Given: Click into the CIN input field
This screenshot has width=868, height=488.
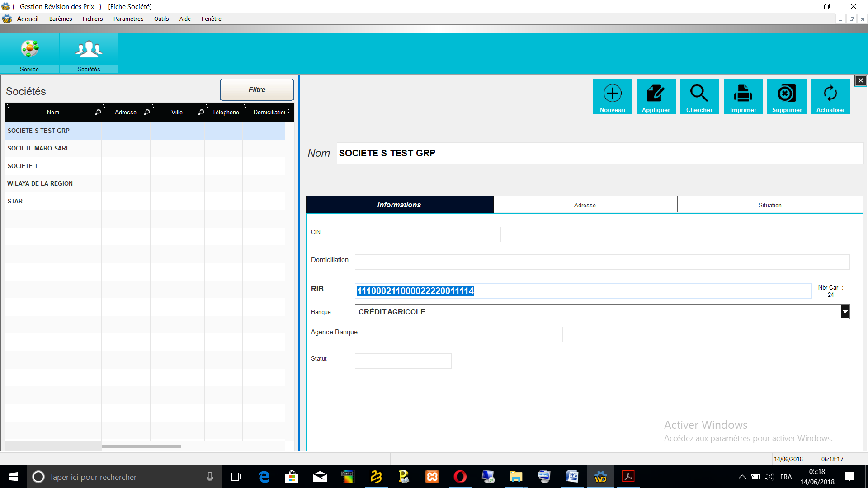Looking at the screenshot, I should click(x=427, y=235).
